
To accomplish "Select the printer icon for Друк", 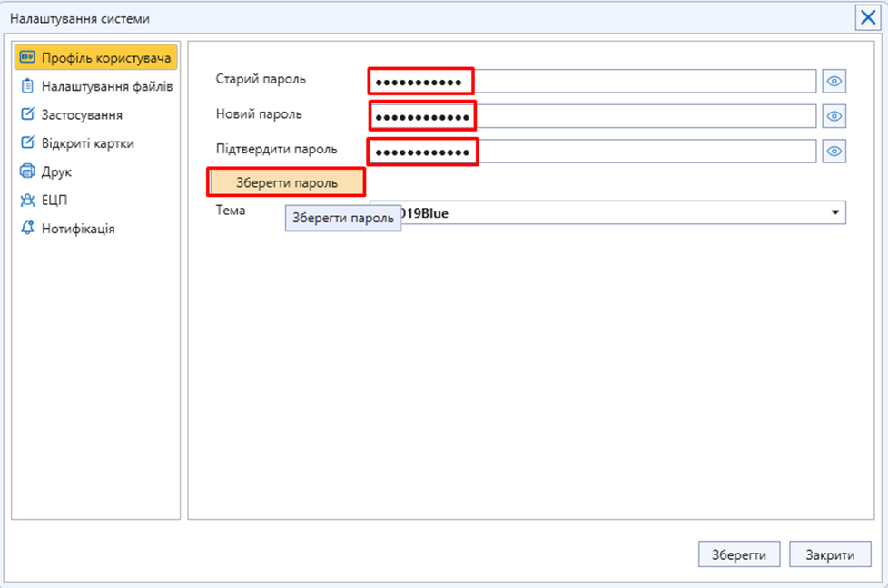I will point(27,171).
